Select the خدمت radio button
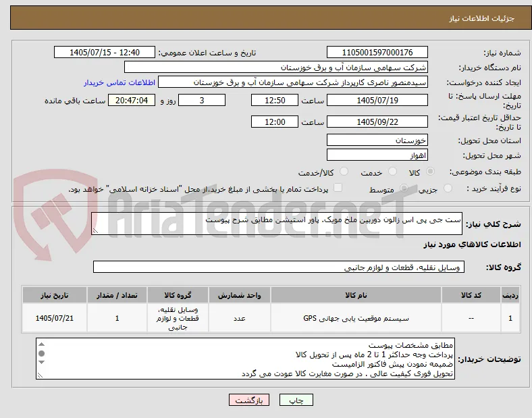532x418 pixels. click(392, 172)
